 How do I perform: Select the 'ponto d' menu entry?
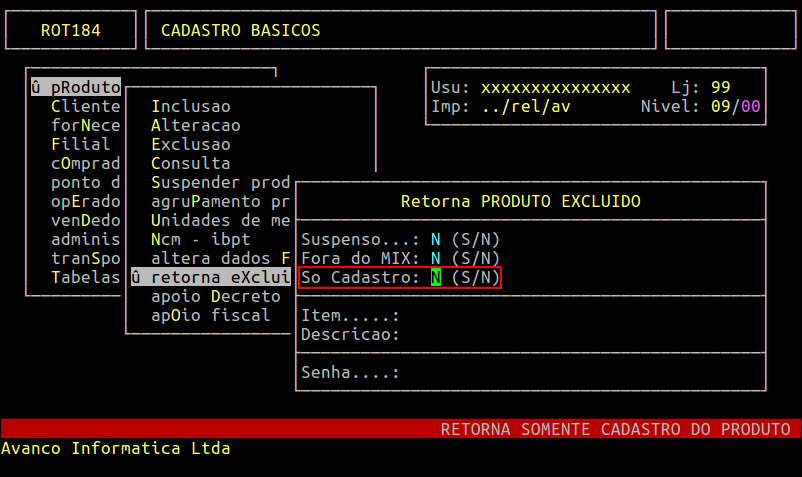85,183
